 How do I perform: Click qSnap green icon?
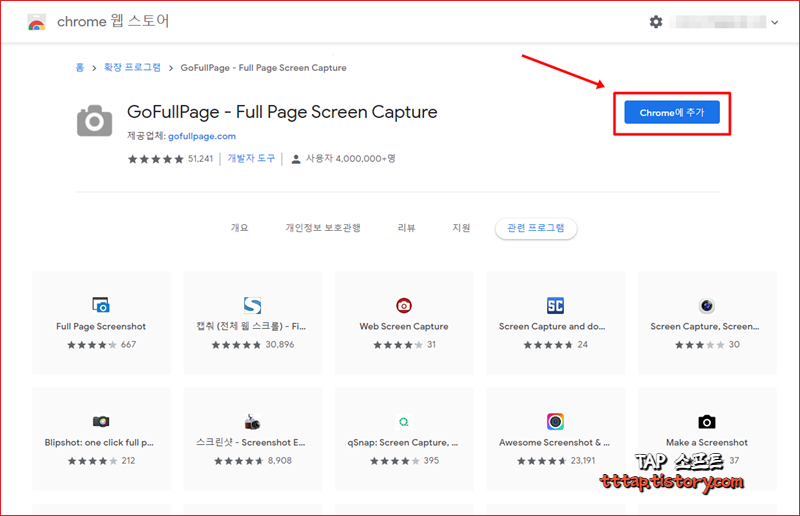pos(404,422)
